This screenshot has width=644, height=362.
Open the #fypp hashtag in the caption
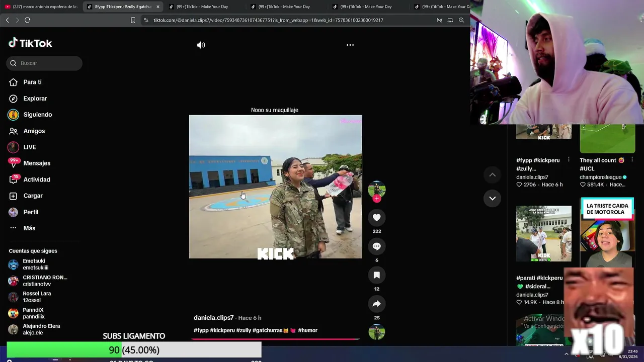coord(201,330)
